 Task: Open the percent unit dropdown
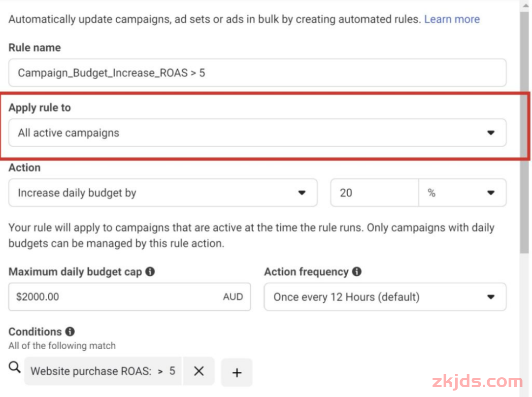[462, 193]
